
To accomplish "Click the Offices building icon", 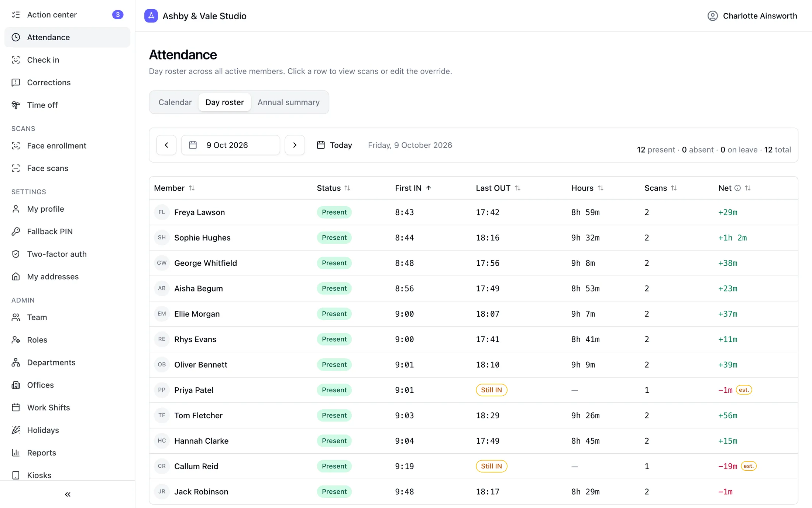I will coord(16,385).
